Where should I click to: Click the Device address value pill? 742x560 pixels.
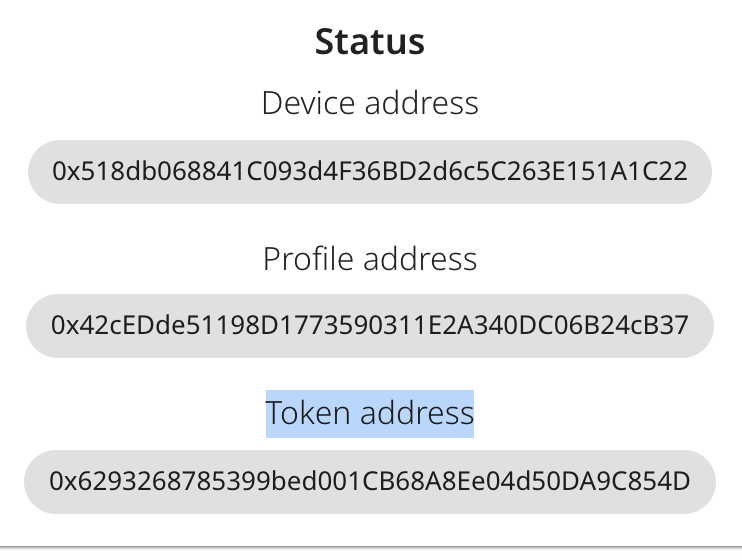click(x=370, y=172)
